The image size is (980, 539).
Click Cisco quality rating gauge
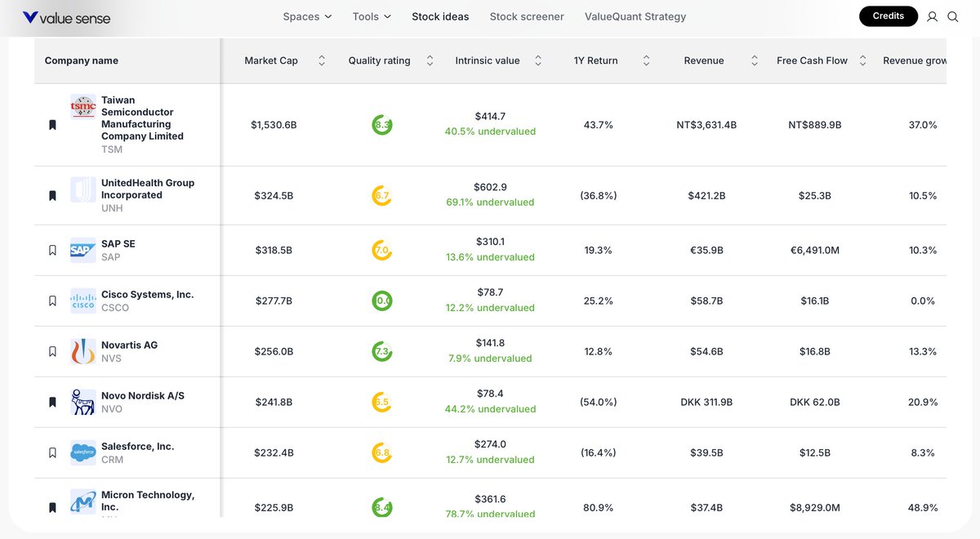pyautogui.click(x=382, y=301)
